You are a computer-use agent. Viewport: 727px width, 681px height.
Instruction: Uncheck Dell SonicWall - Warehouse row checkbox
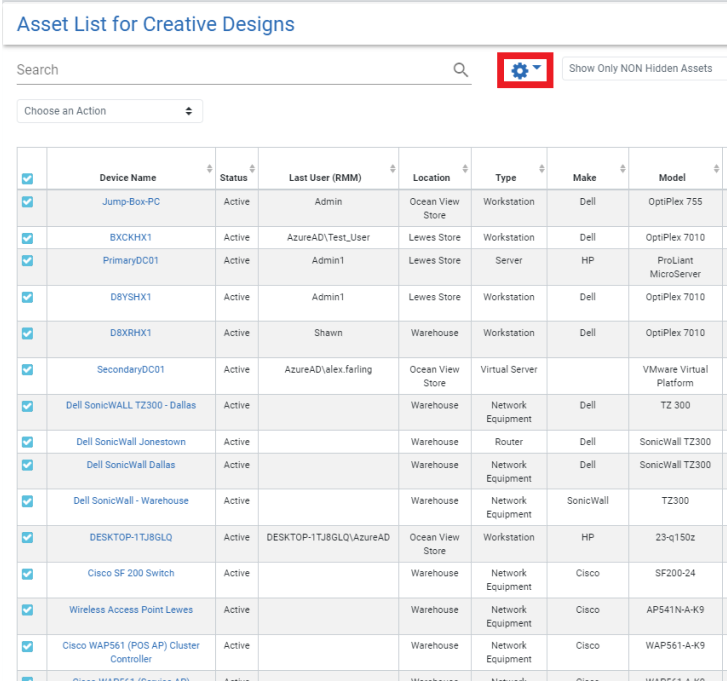[27, 501]
